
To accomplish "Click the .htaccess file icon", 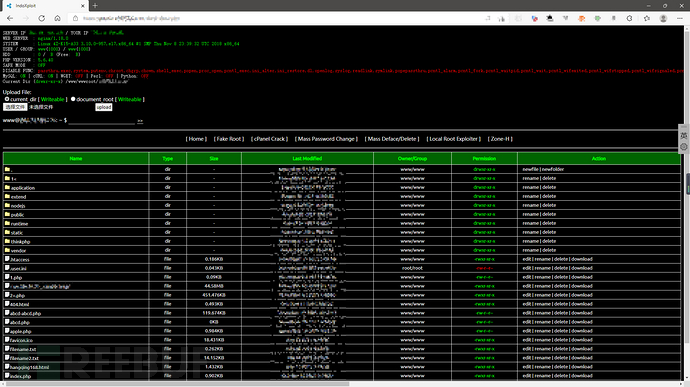I will coord(7,259).
